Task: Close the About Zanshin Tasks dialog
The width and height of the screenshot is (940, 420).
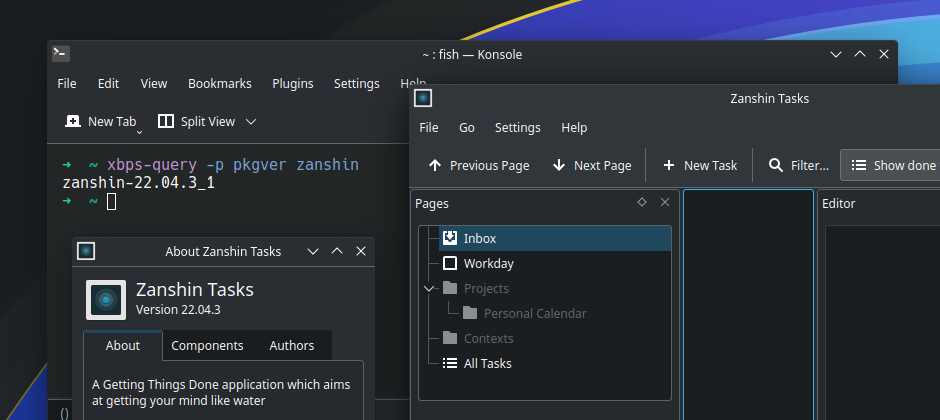Action: coord(361,252)
